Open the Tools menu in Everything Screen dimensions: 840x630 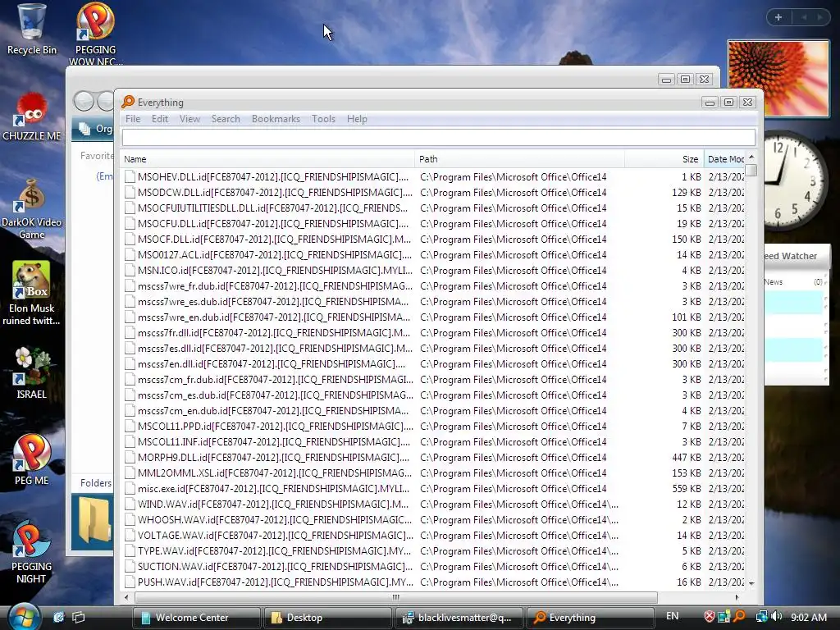tap(323, 119)
